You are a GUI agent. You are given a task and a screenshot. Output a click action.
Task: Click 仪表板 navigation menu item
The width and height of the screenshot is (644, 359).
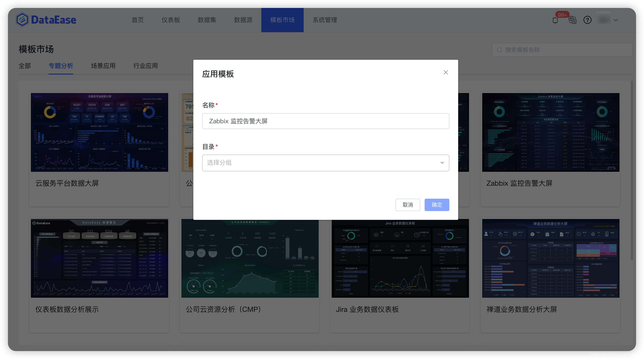(x=170, y=20)
